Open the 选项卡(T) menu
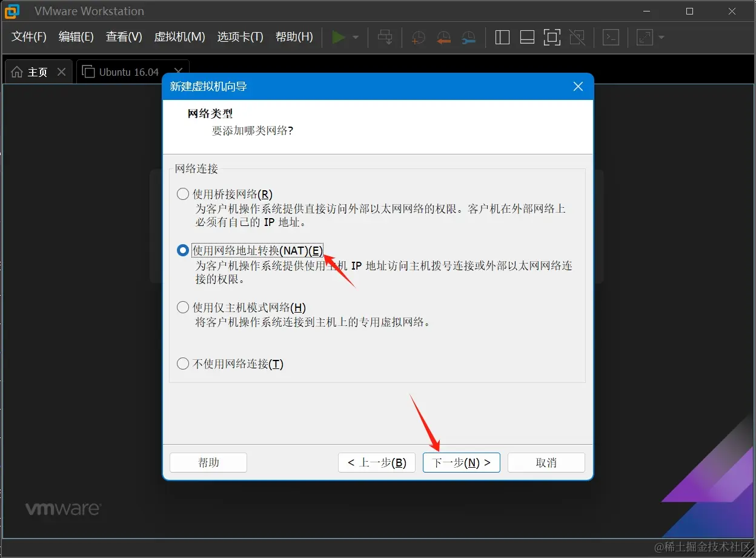The image size is (756, 558). tap(240, 37)
